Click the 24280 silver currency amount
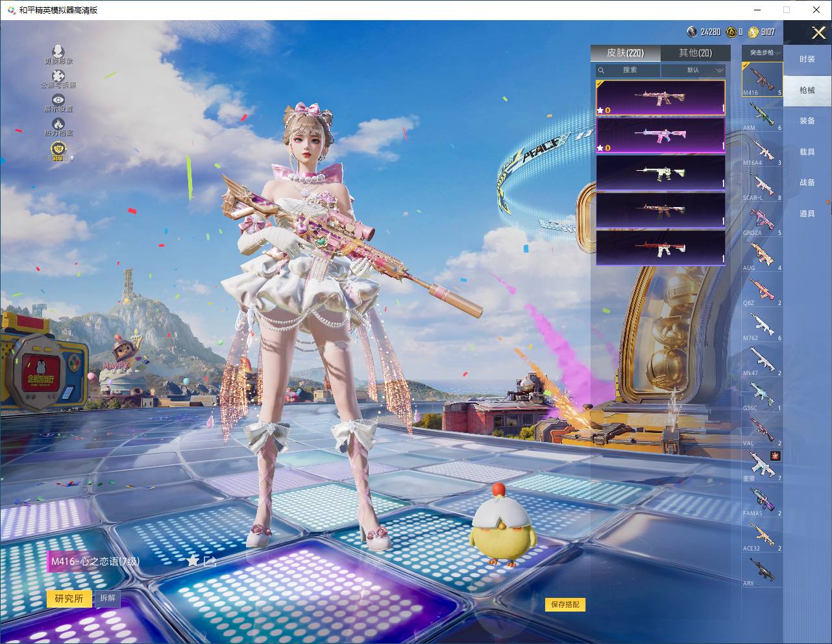832x644 pixels. coord(711,31)
